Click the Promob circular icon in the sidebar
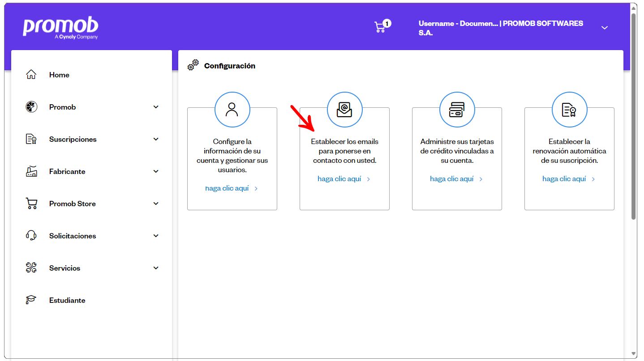The width and height of the screenshot is (644, 361). 31,107
